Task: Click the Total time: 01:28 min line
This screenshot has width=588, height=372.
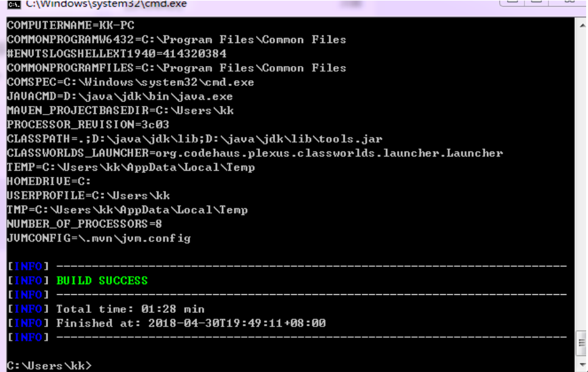Action: pyautogui.click(x=130, y=309)
